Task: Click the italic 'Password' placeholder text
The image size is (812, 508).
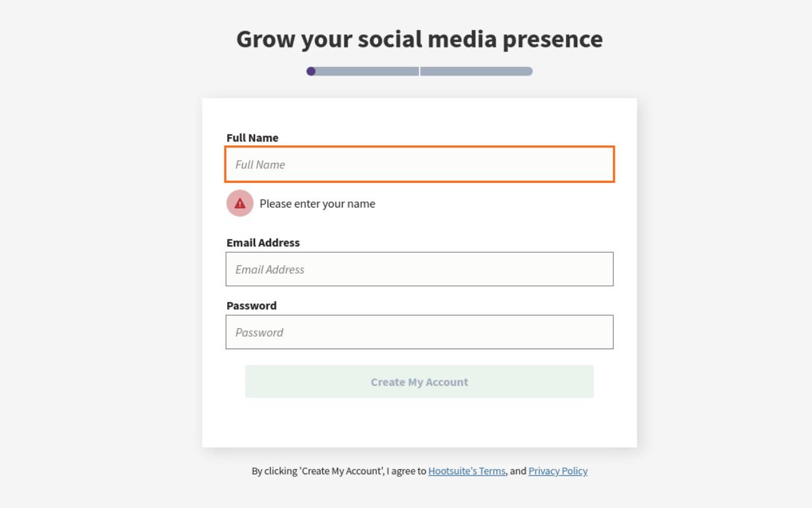Action: [x=259, y=332]
